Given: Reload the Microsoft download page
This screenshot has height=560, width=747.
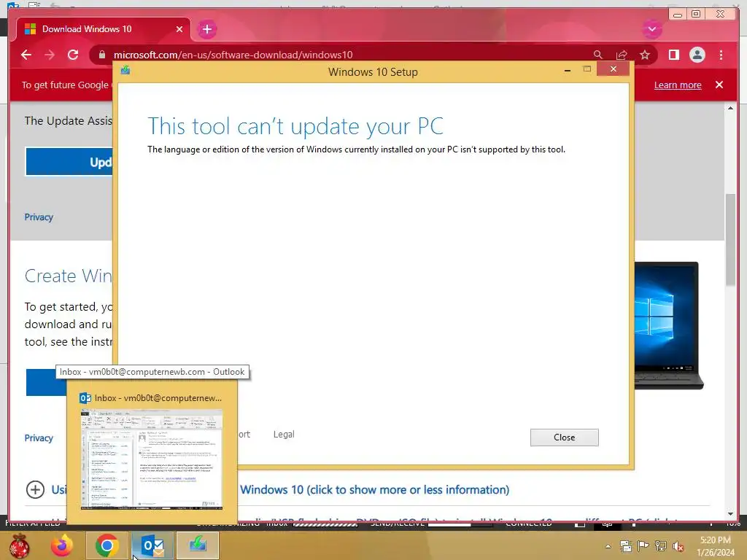Looking at the screenshot, I should pos(73,55).
